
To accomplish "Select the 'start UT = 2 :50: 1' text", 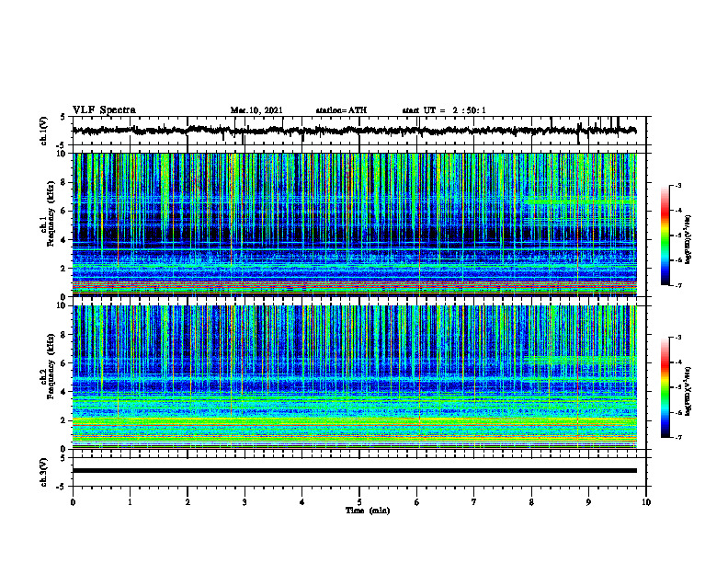I will click(444, 110).
